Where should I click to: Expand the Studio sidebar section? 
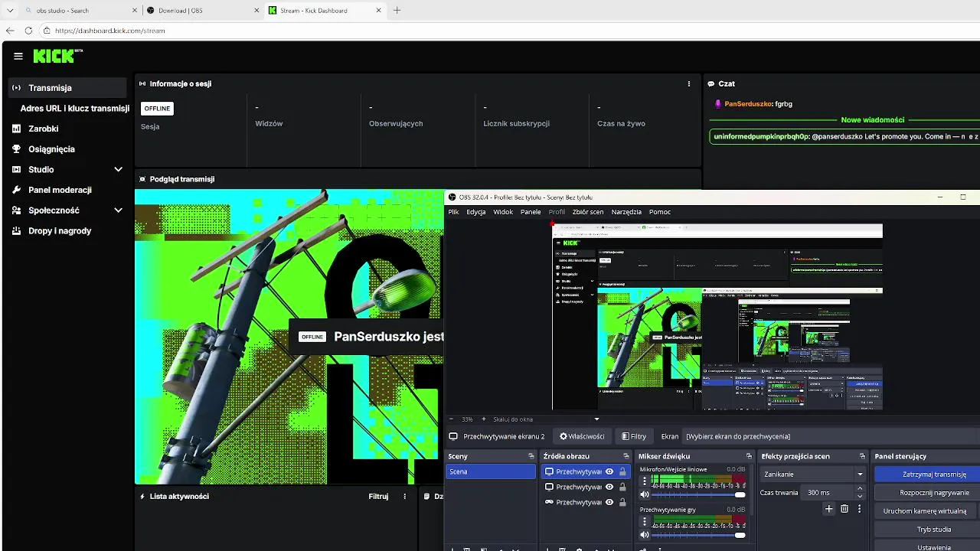click(119, 169)
